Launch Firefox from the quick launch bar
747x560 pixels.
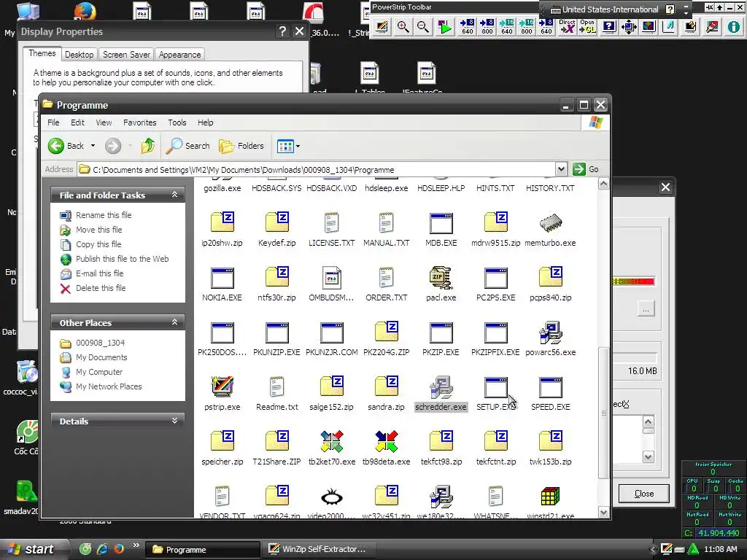[119, 548]
